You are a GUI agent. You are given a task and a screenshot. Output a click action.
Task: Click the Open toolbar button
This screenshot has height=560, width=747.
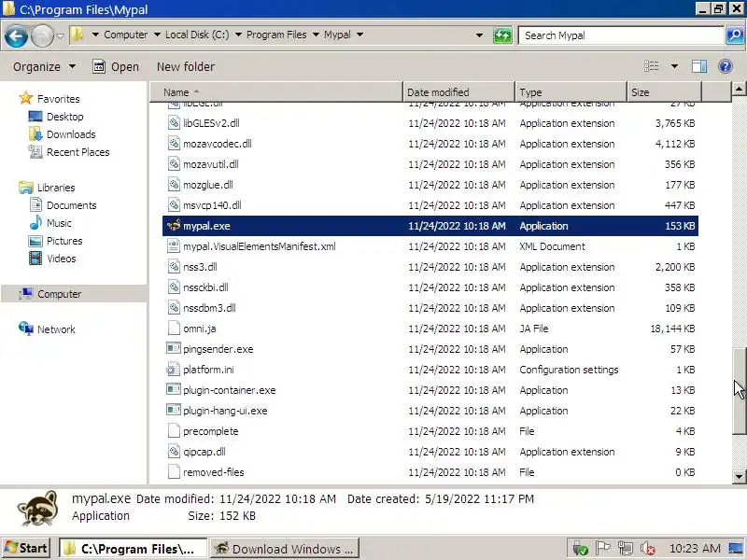click(116, 66)
